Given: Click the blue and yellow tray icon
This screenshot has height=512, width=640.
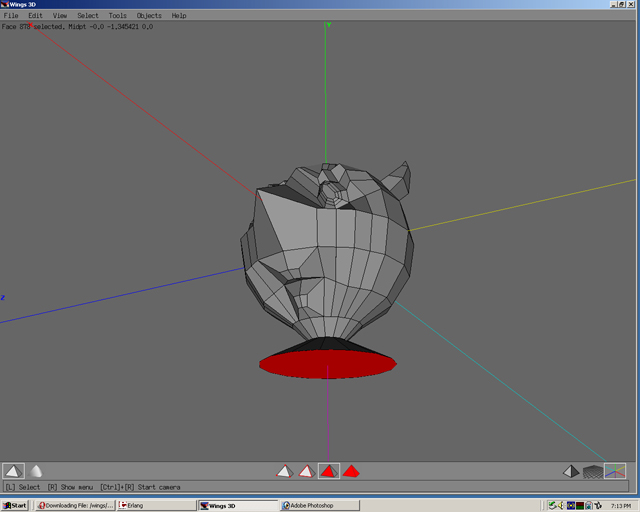Looking at the screenshot, I should click(x=571, y=505).
